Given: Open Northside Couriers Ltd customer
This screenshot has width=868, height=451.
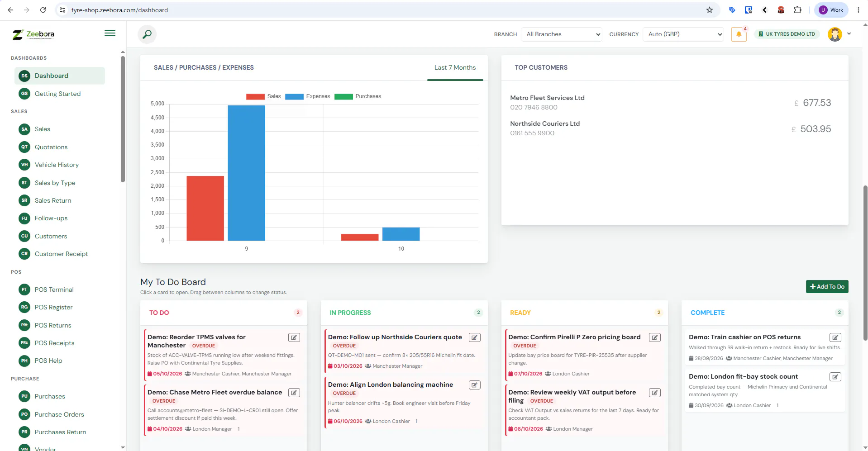Looking at the screenshot, I should (x=545, y=123).
